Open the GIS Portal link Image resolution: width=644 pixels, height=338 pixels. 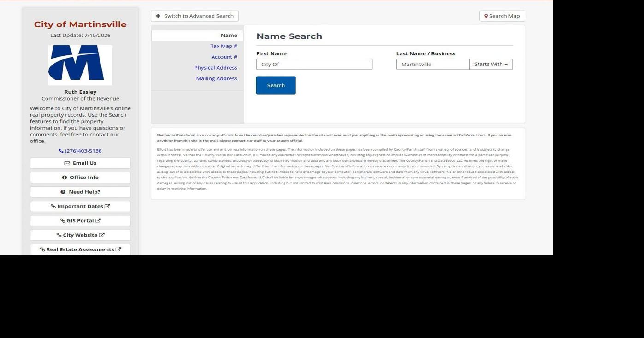tap(80, 221)
